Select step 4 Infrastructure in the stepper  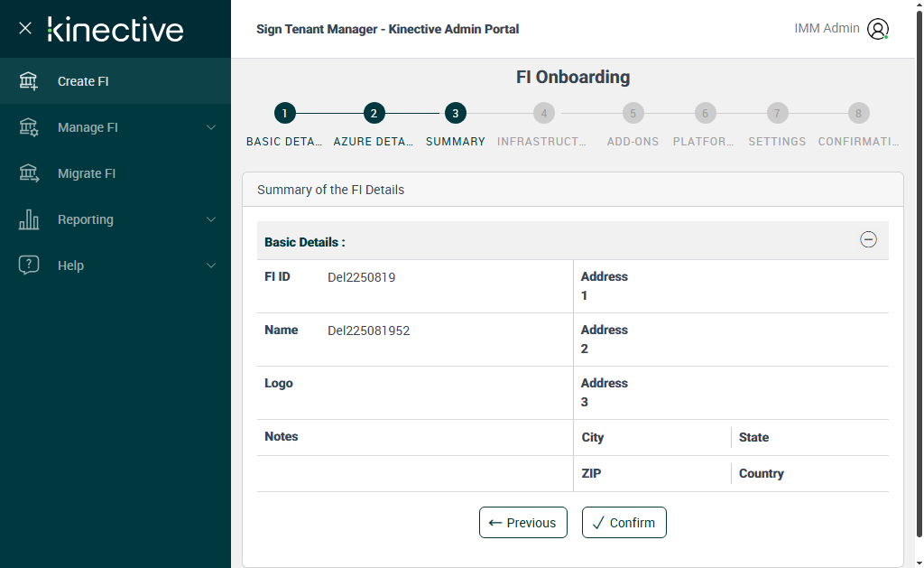click(x=543, y=114)
